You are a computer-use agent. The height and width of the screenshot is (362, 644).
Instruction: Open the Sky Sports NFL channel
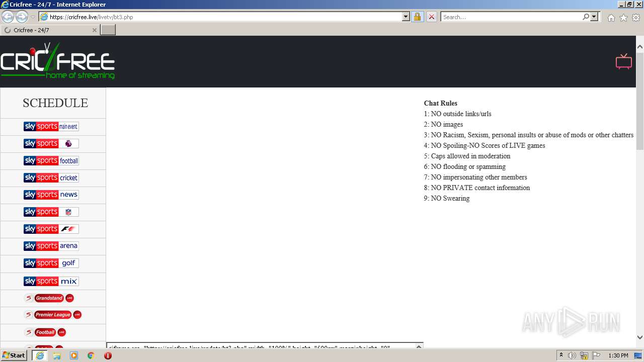coord(51,212)
